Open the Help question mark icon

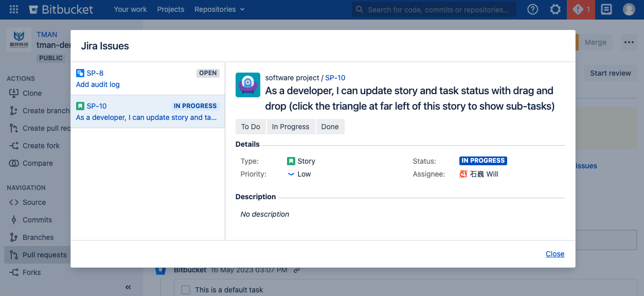pyautogui.click(x=533, y=9)
